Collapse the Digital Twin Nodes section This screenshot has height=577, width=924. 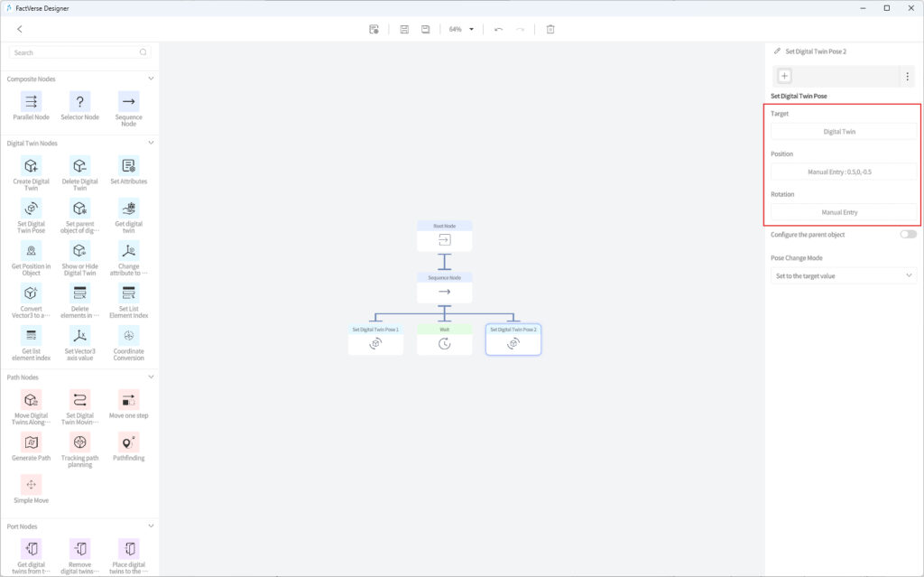pyautogui.click(x=151, y=143)
